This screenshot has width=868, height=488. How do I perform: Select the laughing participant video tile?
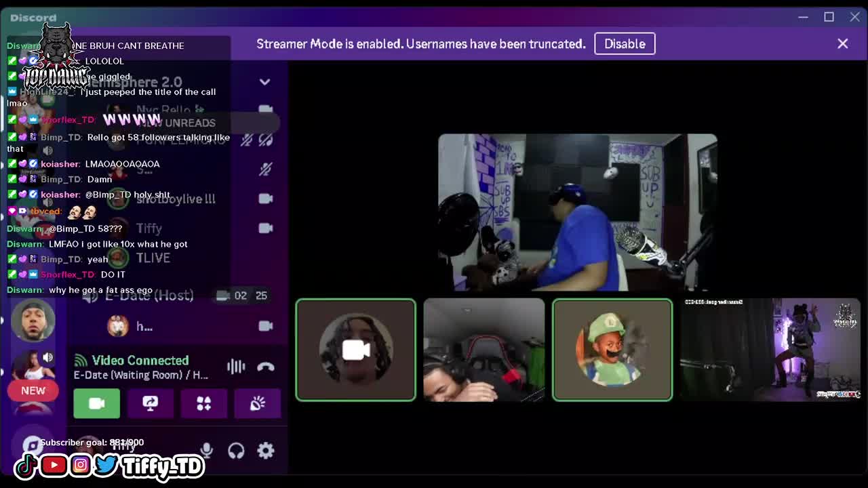484,350
